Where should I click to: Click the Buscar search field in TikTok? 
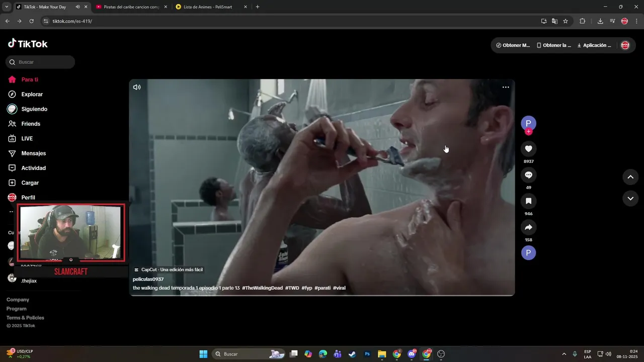(x=40, y=62)
